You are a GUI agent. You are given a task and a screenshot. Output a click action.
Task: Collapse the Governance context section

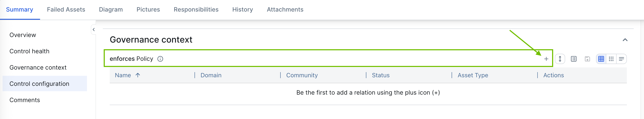tap(625, 40)
